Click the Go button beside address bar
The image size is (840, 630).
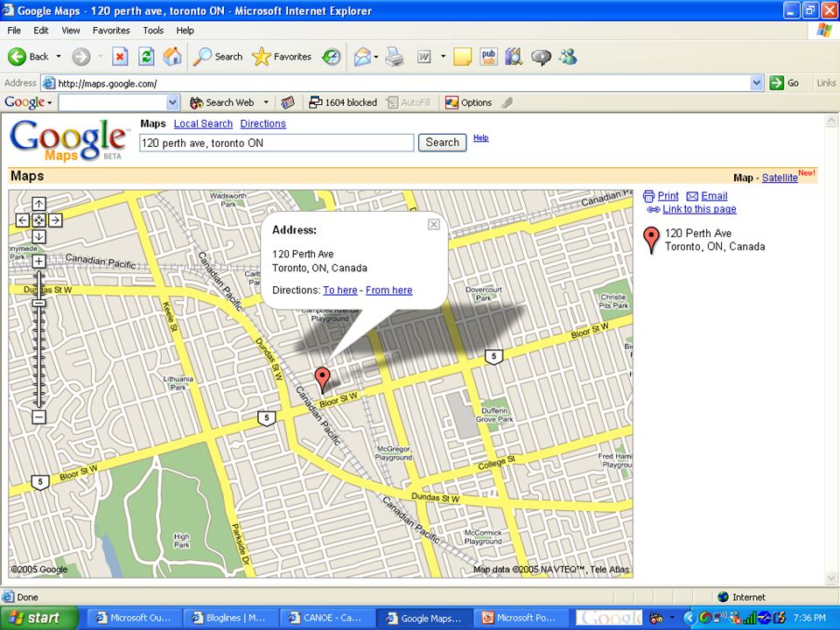tap(785, 83)
